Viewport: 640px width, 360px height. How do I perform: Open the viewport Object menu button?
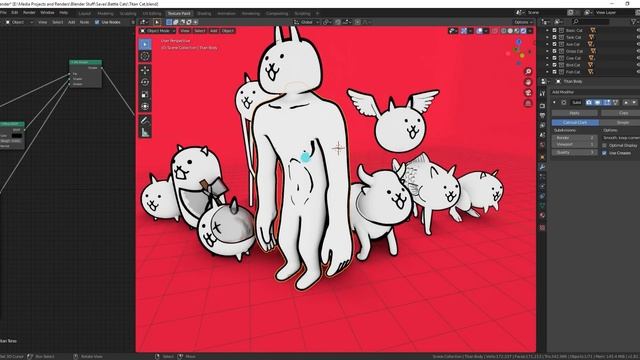227,31
